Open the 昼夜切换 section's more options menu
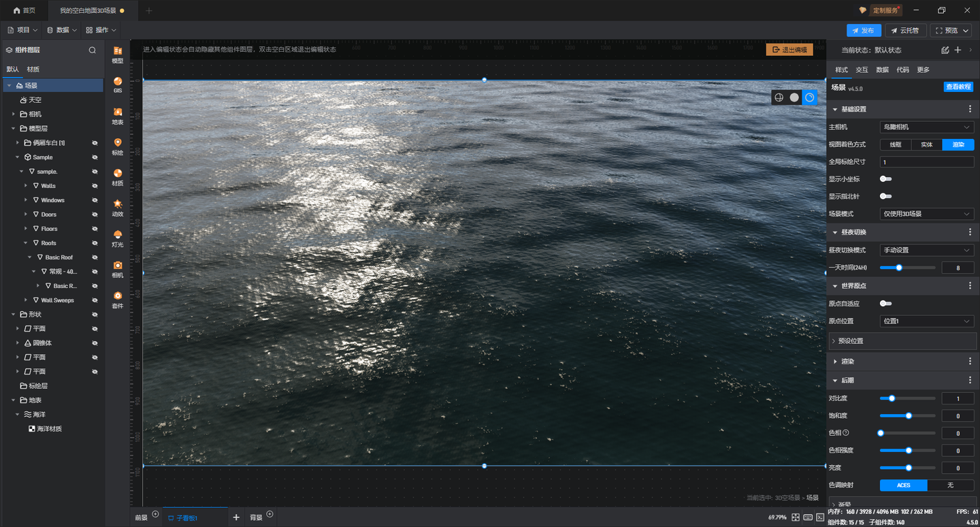The image size is (980, 527). (970, 232)
